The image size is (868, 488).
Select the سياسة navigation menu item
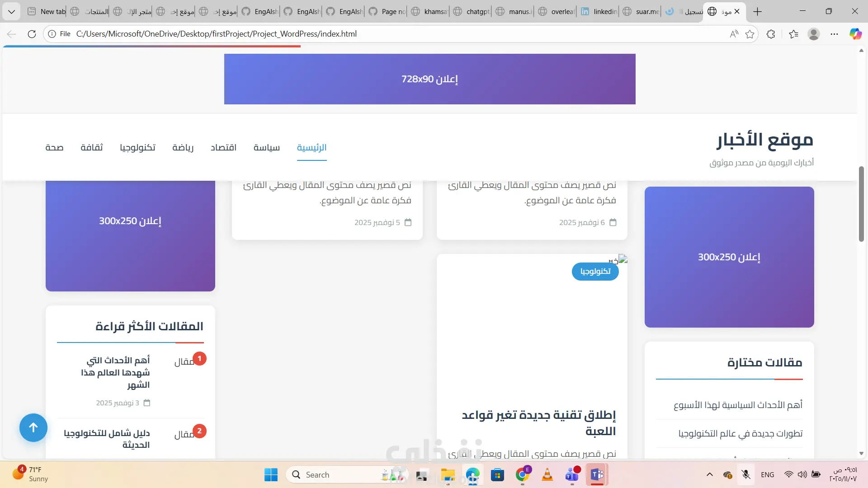coord(266,147)
